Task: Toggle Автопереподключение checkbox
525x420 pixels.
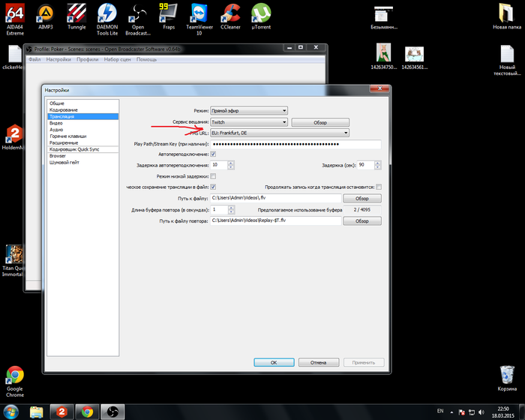Action: (213, 154)
